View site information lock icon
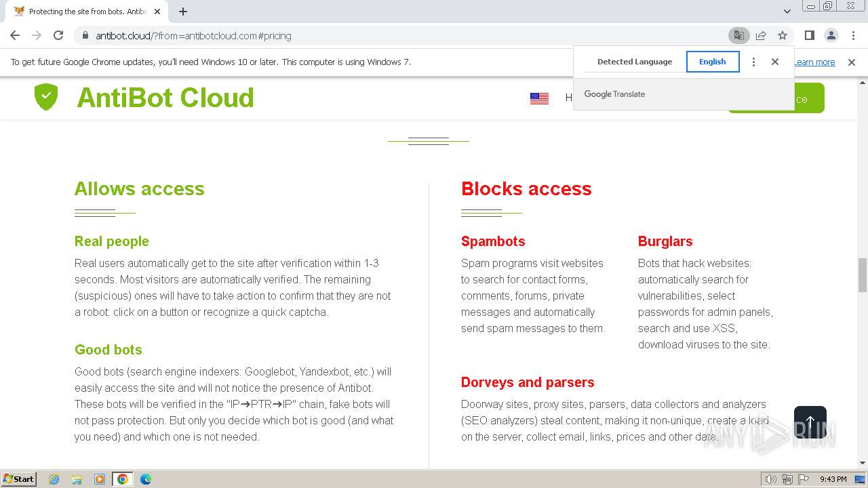Screen dimensions: 868x488 point(85,35)
